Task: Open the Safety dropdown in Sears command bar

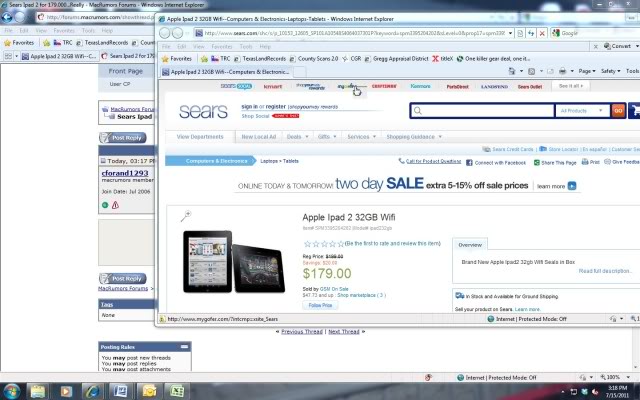Action: tap(611, 71)
